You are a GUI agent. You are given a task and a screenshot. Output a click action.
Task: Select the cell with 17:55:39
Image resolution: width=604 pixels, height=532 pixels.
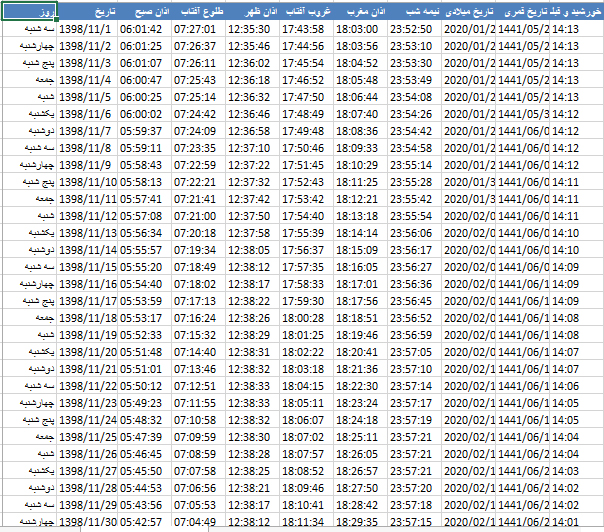point(306,233)
